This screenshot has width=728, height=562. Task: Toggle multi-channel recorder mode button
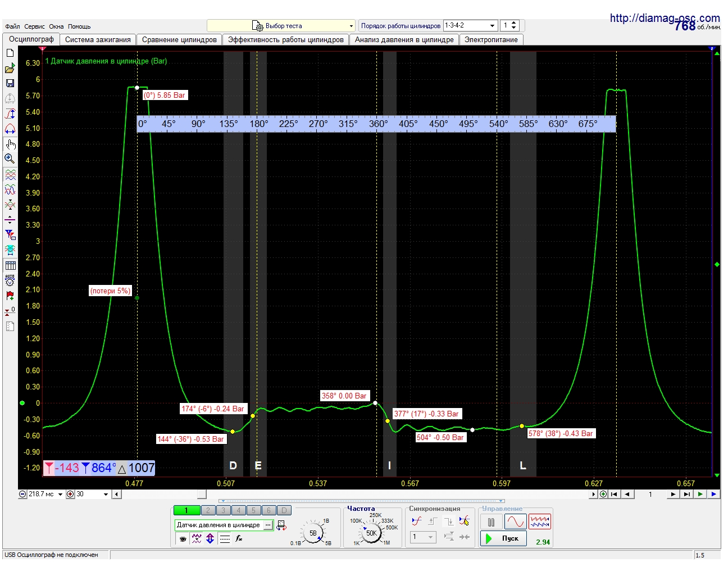[x=540, y=522]
